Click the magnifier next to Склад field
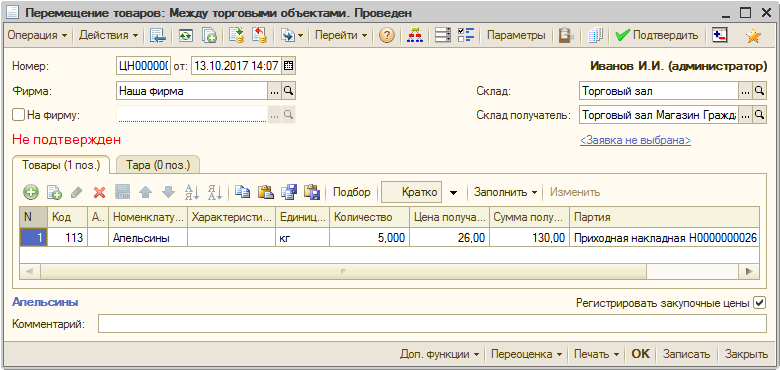The image size is (780, 370). click(x=759, y=91)
